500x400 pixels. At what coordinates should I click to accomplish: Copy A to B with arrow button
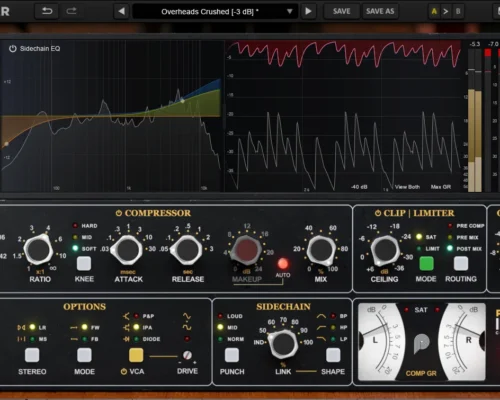[446, 11]
